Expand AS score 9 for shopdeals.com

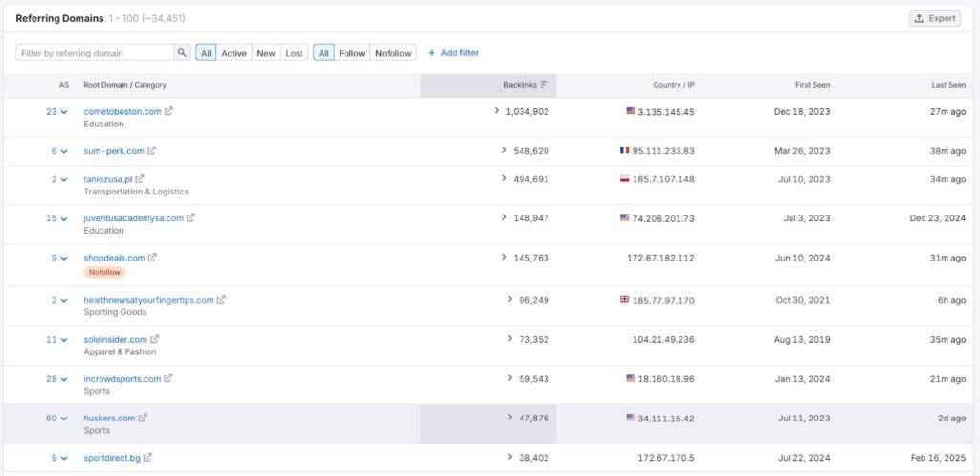tap(59, 258)
